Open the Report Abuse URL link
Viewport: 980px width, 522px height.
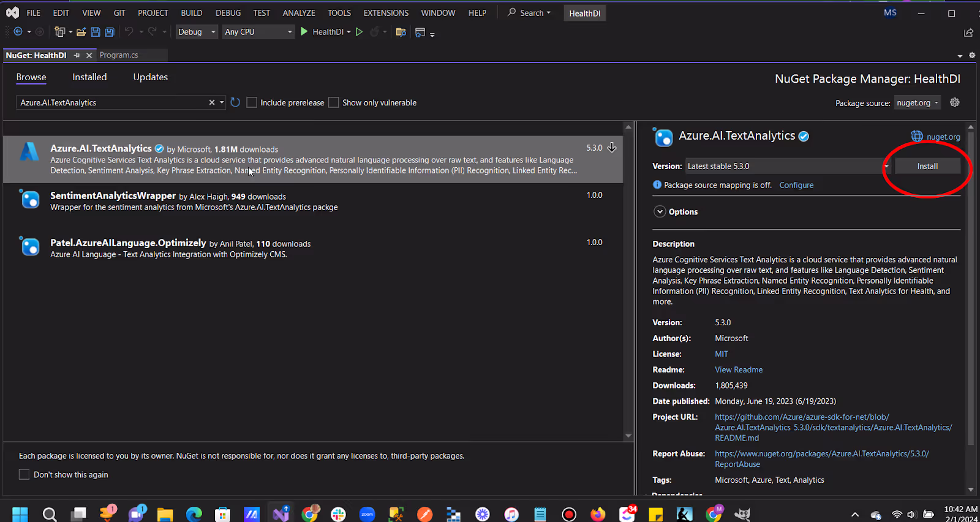(822, 459)
